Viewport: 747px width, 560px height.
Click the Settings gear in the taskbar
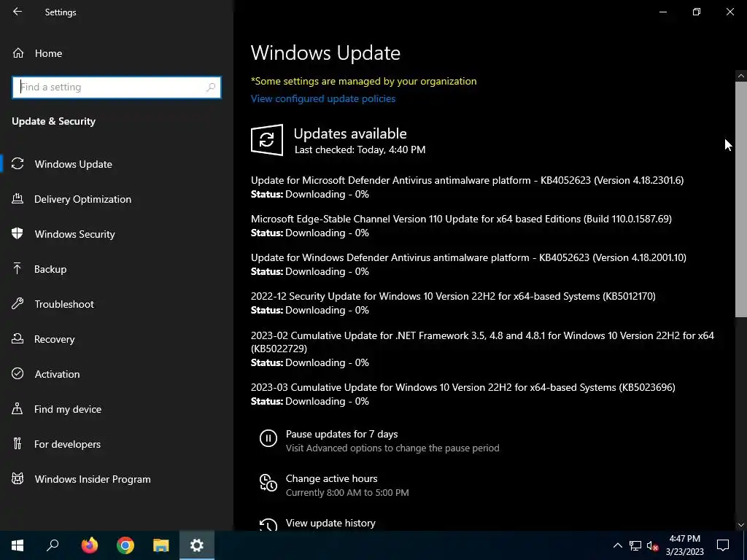point(197,545)
